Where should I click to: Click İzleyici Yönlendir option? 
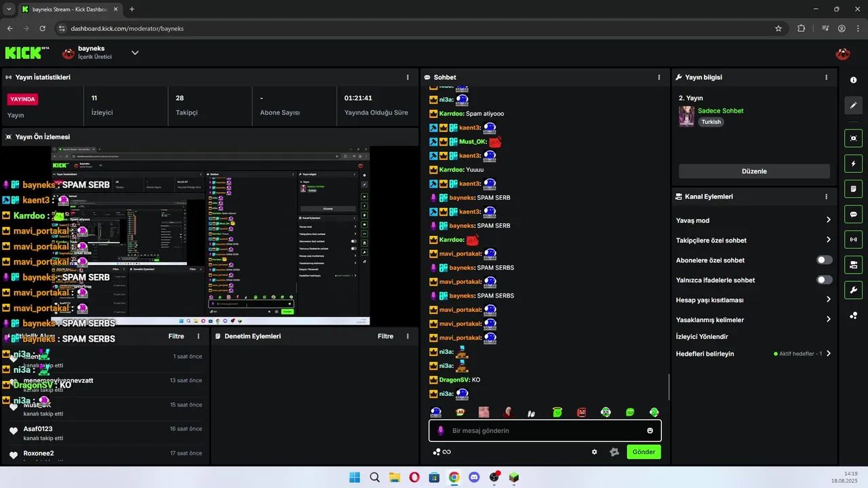702,336
